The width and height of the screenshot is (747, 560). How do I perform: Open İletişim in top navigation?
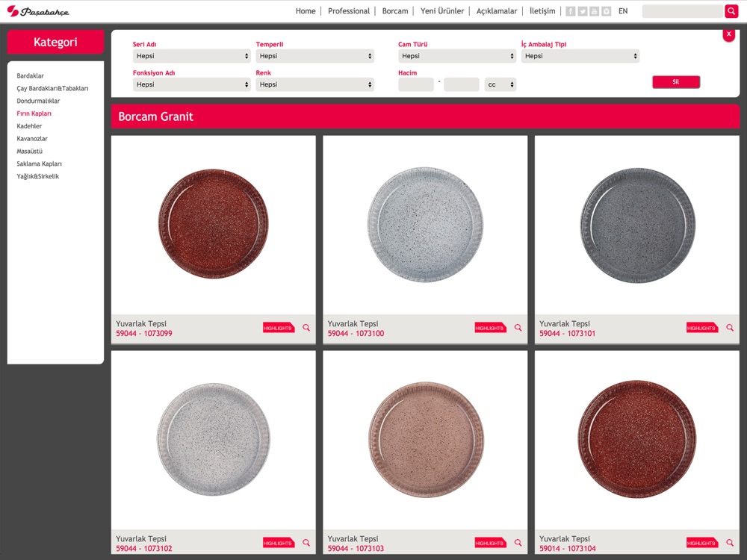coord(542,11)
